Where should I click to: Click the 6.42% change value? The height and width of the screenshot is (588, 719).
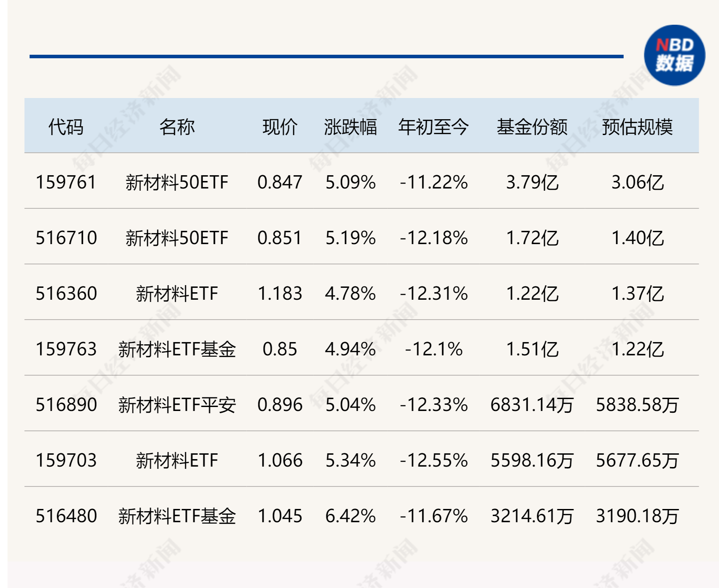351,516
